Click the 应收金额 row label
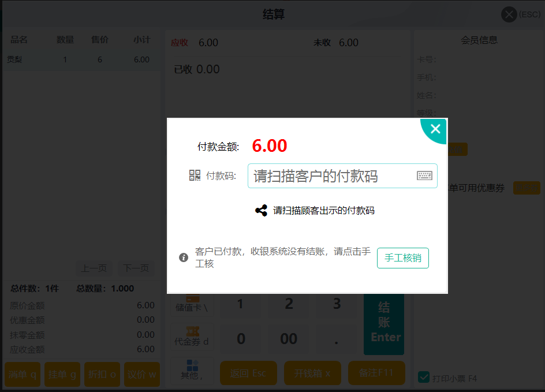Viewport: 545px width, 392px height. point(27,349)
